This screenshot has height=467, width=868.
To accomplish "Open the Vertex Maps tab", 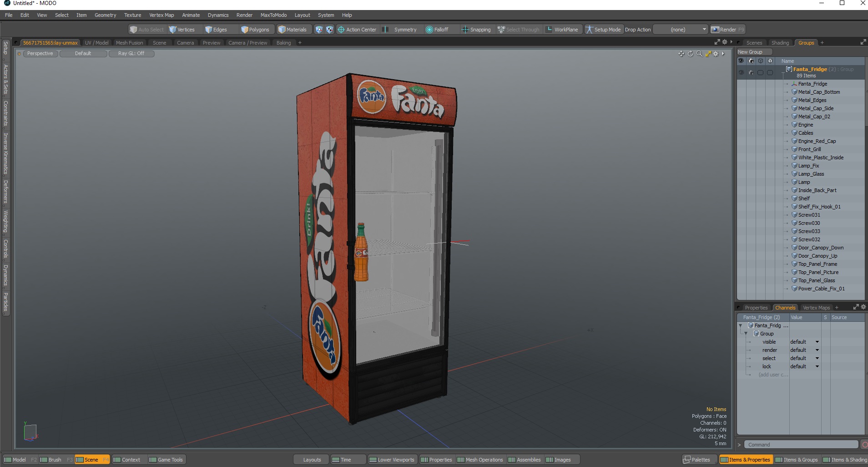I will pos(816,308).
